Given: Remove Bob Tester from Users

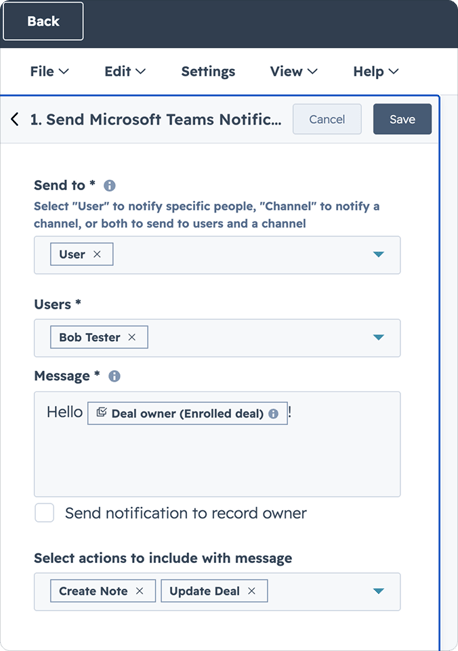Looking at the screenshot, I should [x=132, y=337].
